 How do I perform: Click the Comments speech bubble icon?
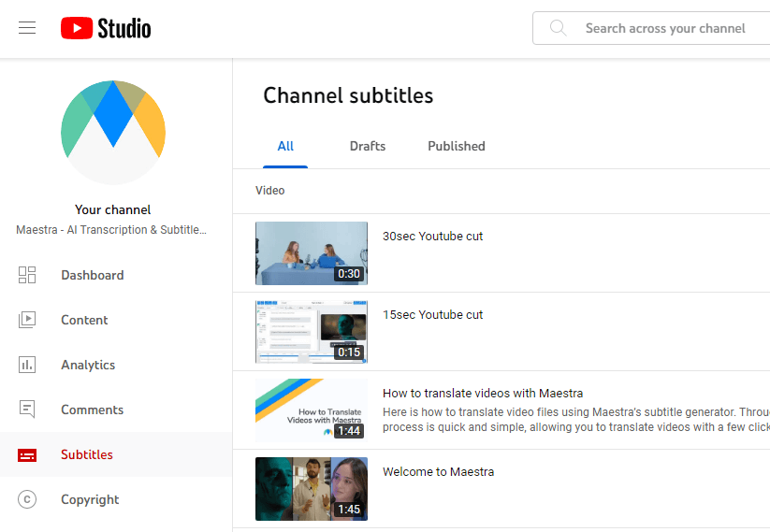point(27,410)
